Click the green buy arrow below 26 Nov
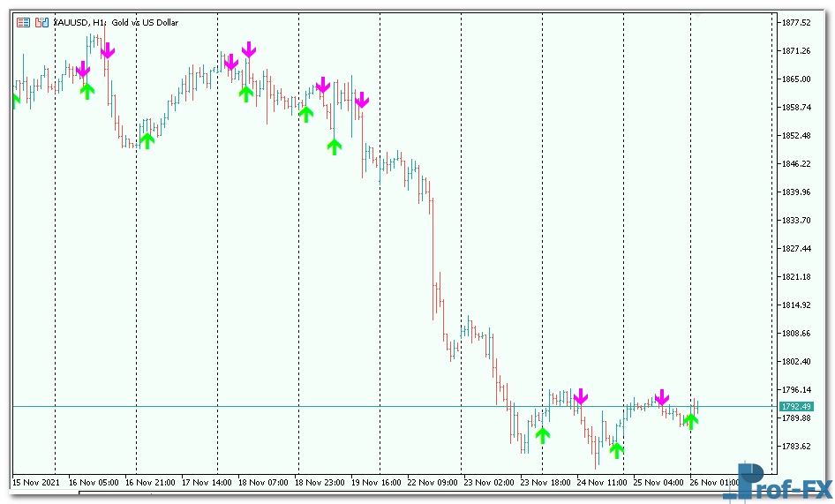This screenshot has width=835, height=504. click(690, 421)
